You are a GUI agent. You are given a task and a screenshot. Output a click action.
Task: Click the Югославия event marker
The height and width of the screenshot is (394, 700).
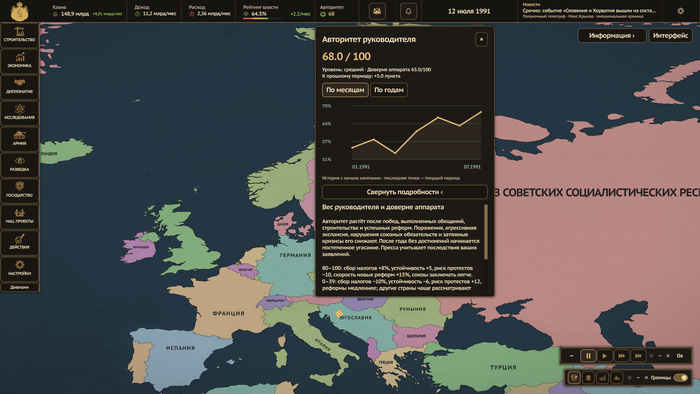point(339,314)
